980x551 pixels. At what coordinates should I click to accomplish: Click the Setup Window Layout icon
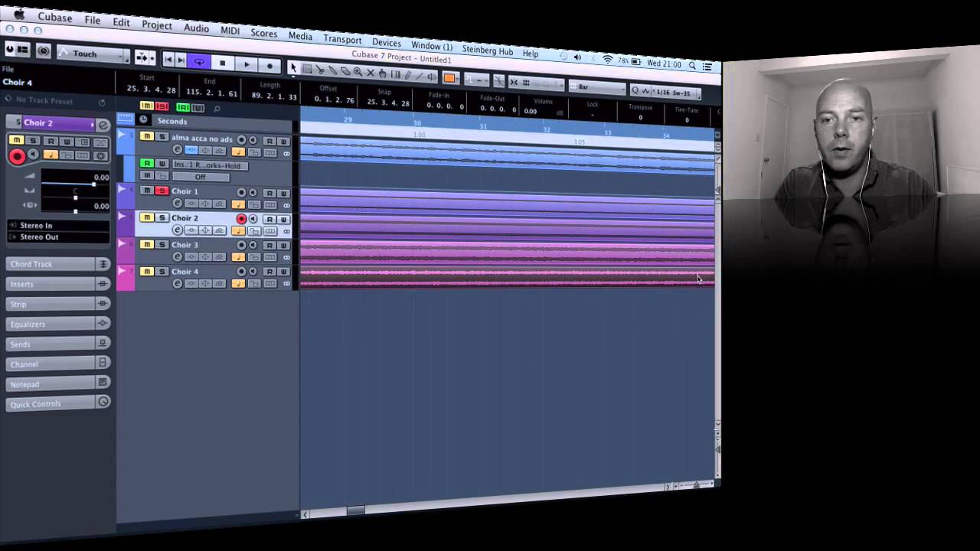[x=23, y=50]
